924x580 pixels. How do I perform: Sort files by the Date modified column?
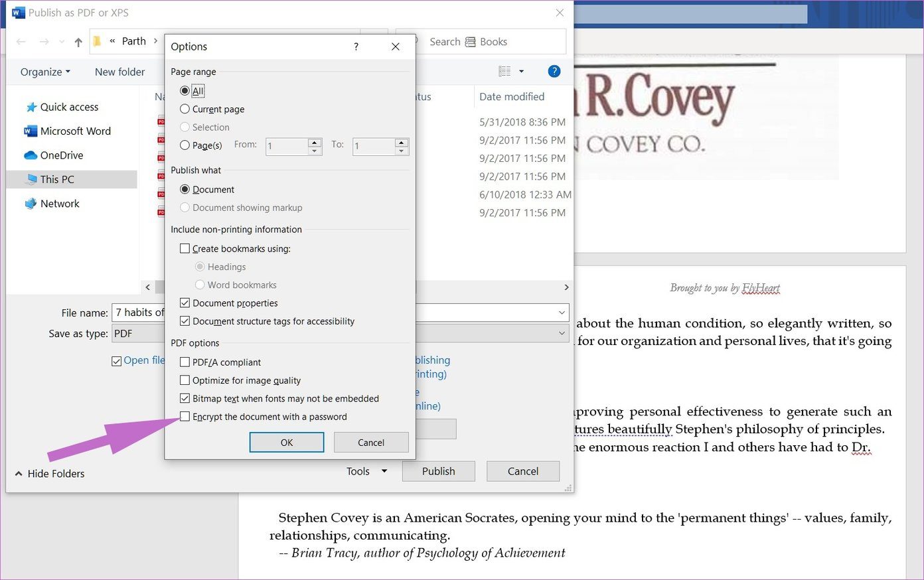point(512,97)
